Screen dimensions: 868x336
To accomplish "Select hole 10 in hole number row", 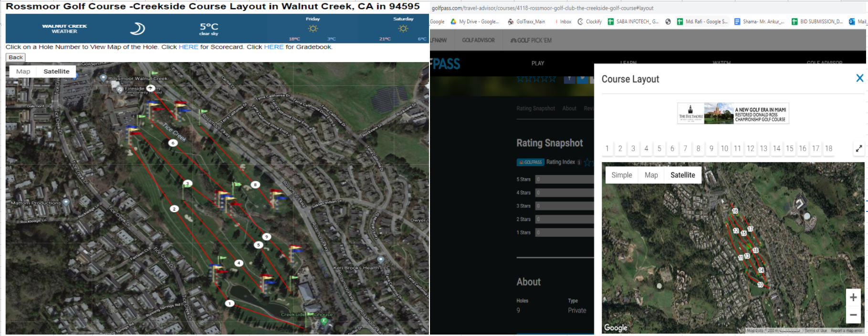I will click(x=724, y=148).
